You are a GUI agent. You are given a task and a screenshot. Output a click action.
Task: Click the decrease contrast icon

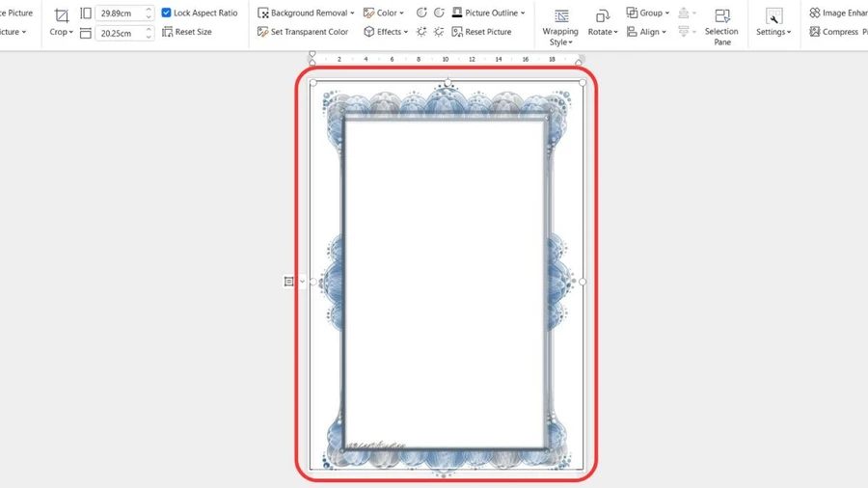coord(439,13)
